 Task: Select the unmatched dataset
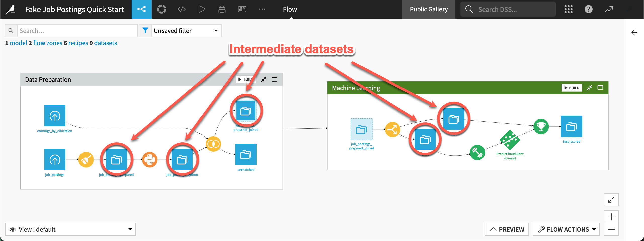[x=246, y=154]
